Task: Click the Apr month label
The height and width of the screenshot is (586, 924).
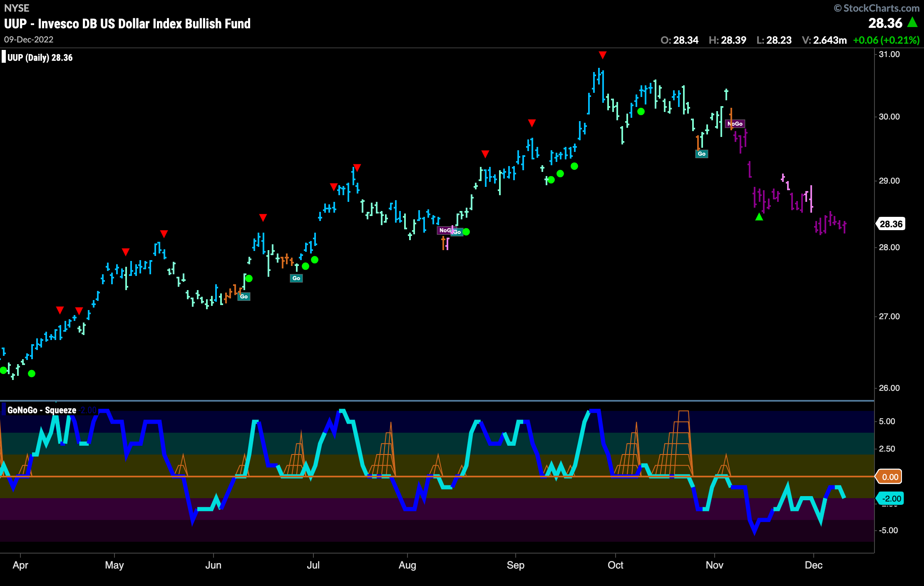Action: (20, 565)
